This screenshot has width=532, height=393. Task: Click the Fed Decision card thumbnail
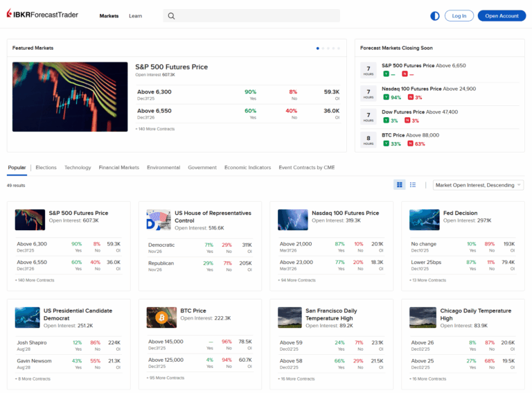pyautogui.click(x=424, y=220)
